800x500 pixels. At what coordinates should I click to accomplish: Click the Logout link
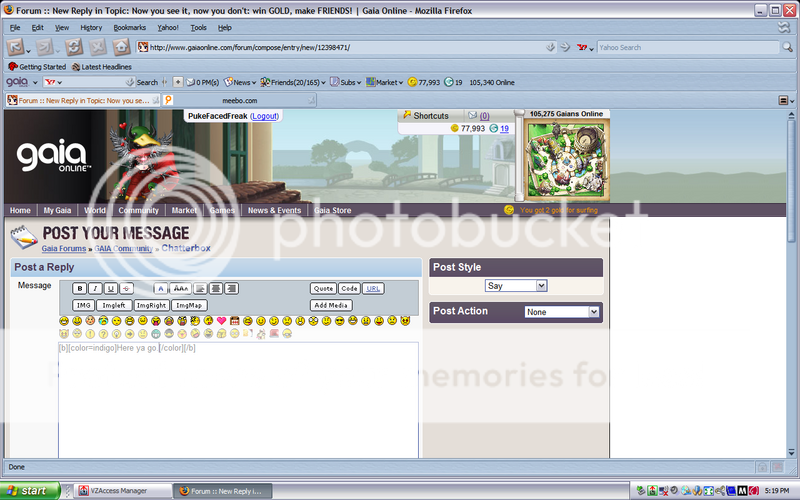pyautogui.click(x=264, y=116)
